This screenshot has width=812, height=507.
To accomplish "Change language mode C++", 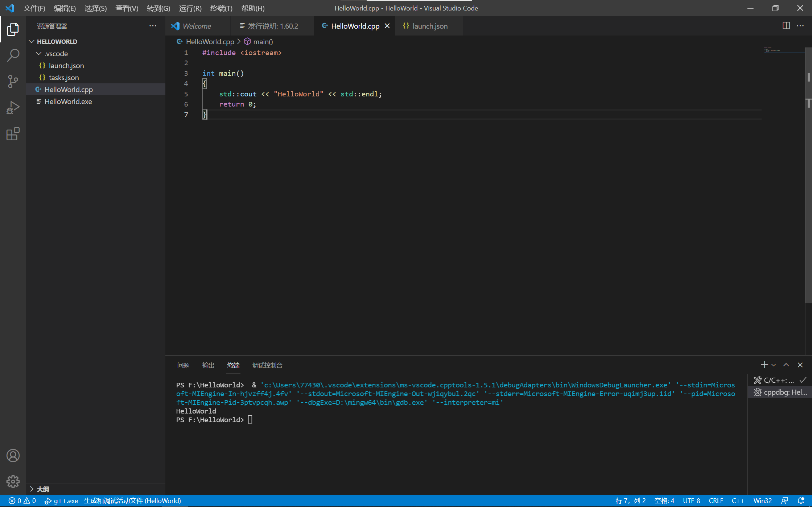I will [738, 501].
